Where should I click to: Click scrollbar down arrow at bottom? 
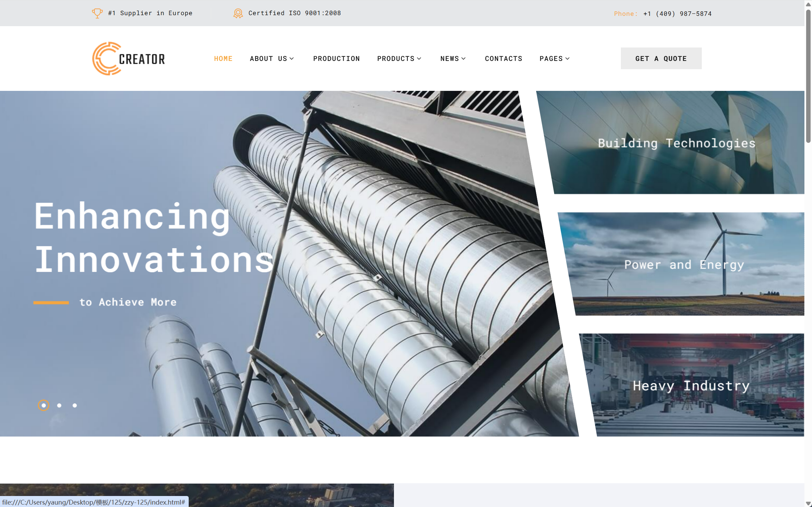click(x=808, y=503)
